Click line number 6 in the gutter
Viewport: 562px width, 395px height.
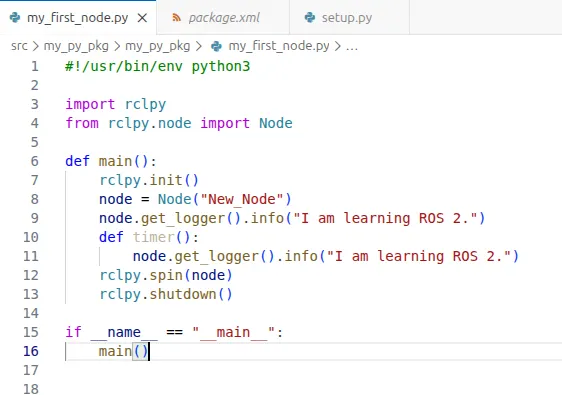point(34,161)
